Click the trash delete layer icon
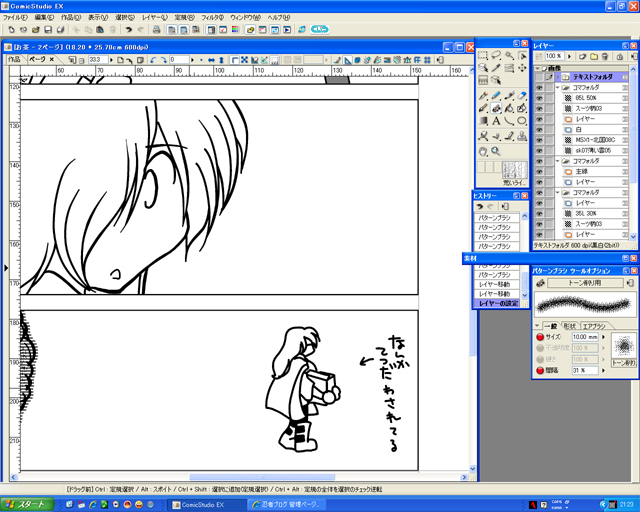The height and width of the screenshot is (512, 640). (x=605, y=56)
